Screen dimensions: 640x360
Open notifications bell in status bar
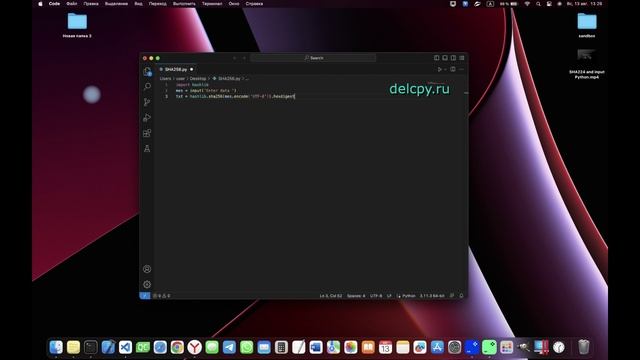(x=461, y=296)
